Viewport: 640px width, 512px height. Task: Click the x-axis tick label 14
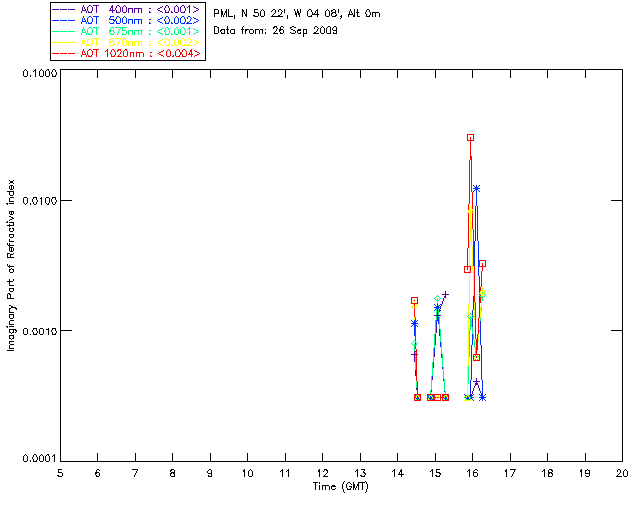coord(398,473)
